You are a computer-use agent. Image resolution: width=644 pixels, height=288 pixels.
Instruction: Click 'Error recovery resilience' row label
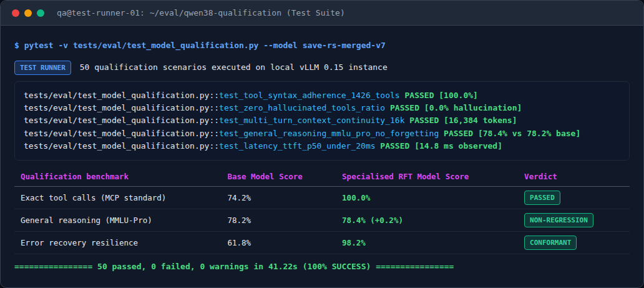pyautogui.click(x=79, y=243)
